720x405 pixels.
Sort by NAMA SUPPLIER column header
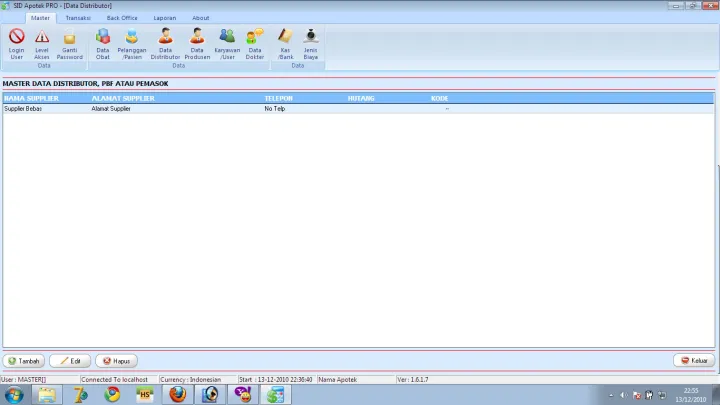pos(32,98)
